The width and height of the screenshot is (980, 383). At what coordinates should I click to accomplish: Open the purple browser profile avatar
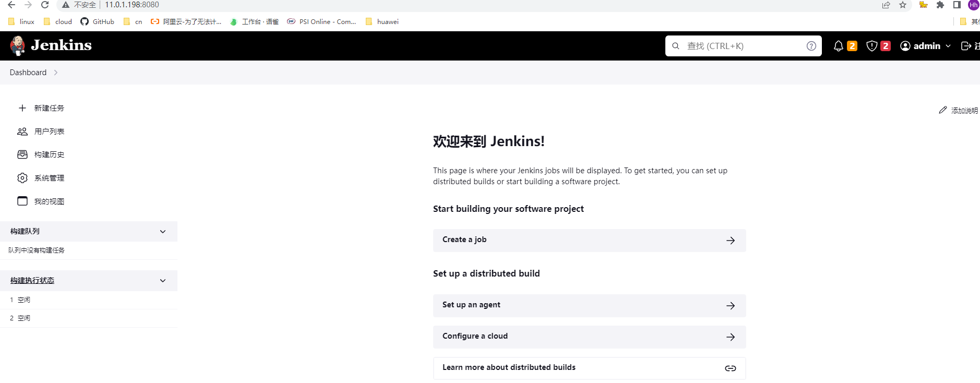(x=974, y=5)
